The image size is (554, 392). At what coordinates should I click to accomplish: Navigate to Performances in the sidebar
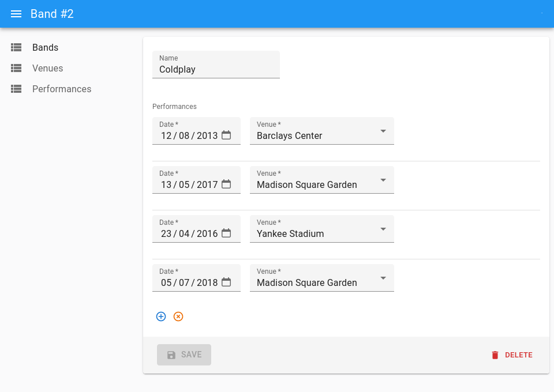pos(61,89)
